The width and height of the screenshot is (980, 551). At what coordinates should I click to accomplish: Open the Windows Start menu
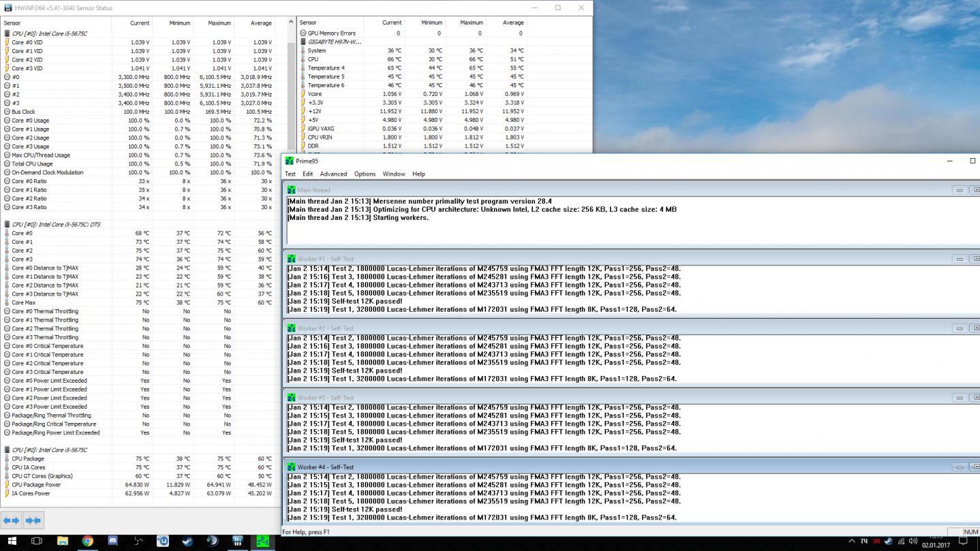point(12,541)
